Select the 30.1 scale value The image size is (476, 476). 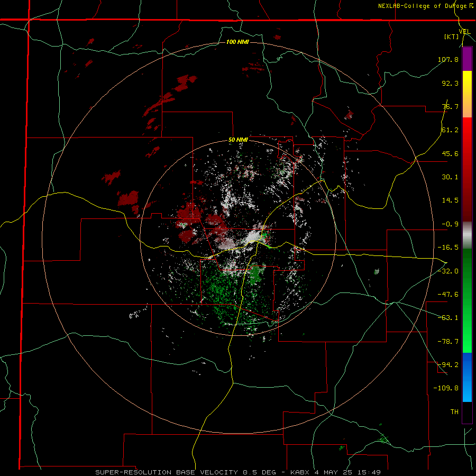pos(450,177)
